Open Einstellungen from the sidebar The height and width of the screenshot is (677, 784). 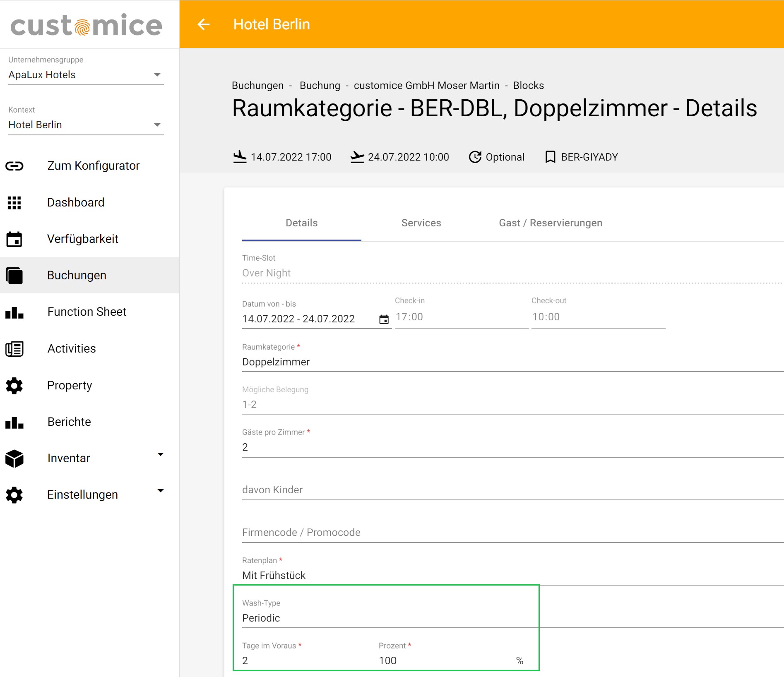point(89,495)
